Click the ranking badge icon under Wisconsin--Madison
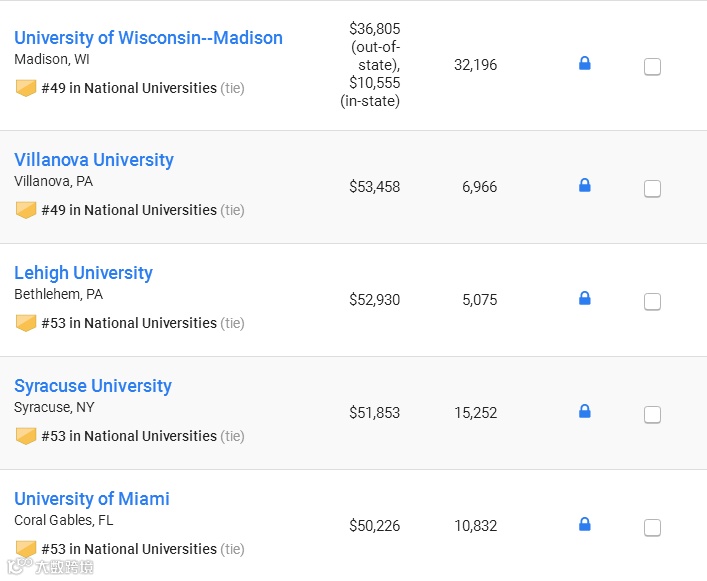The height and width of the screenshot is (581, 707). coord(26,88)
